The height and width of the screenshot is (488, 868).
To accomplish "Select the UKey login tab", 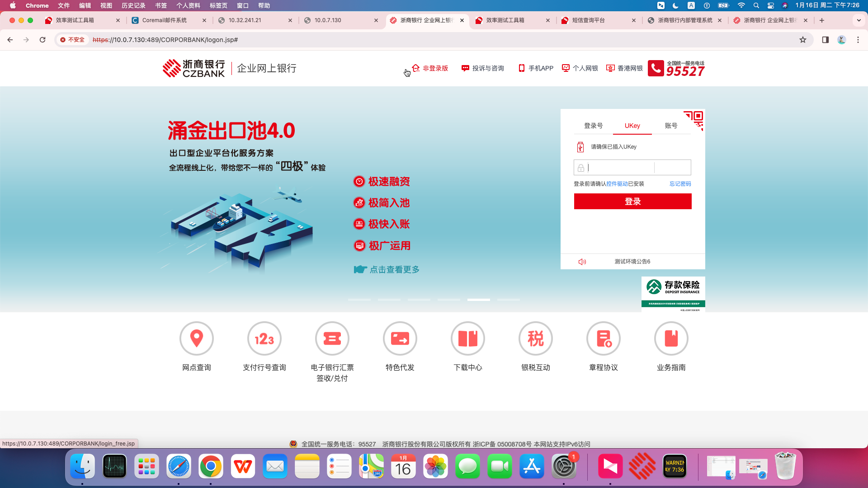I will point(632,126).
